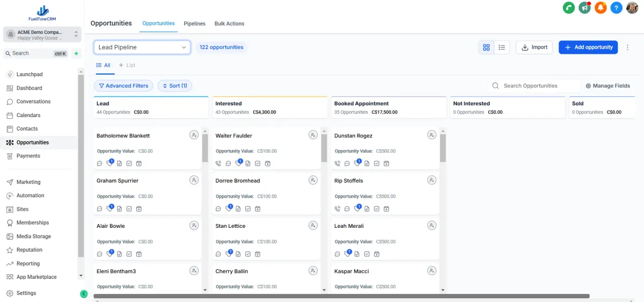
Task: Expand the ACME Demo Company account switcher
Action: point(42,34)
